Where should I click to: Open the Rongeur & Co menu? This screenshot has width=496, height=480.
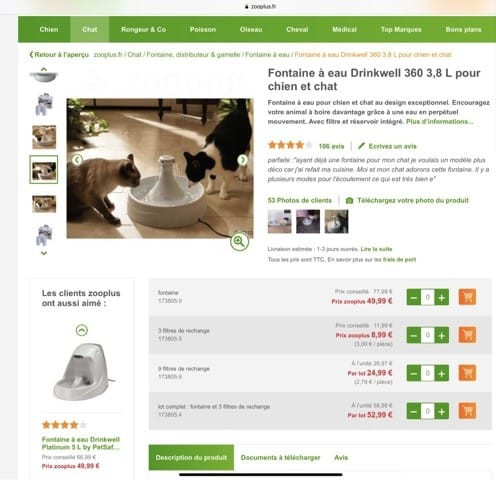(x=143, y=29)
